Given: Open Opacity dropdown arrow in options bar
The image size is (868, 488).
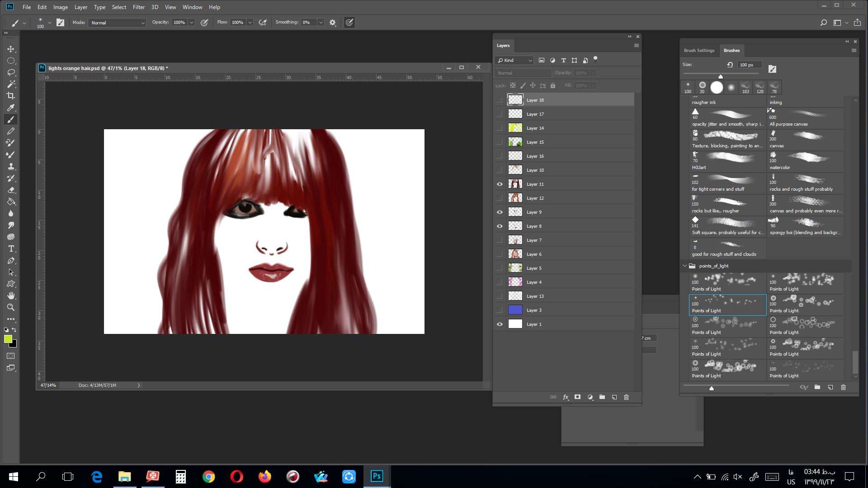Looking at the screenshot, I should [192, 23].
